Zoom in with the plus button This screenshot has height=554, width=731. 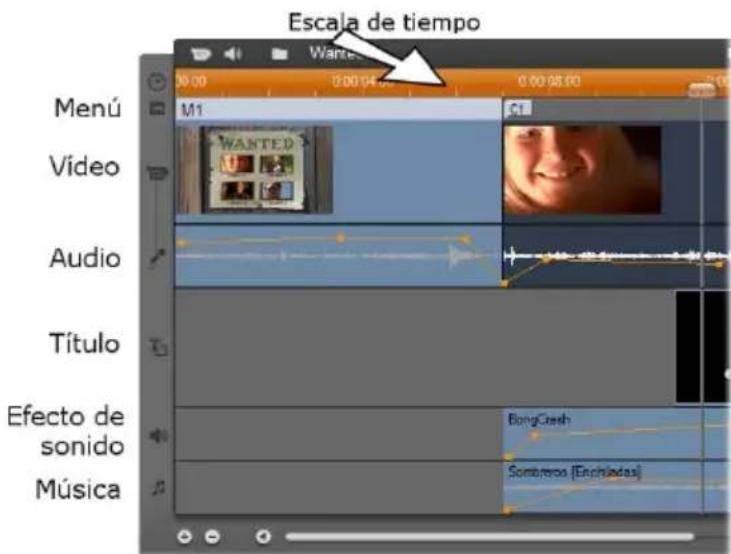coord(185,537)
